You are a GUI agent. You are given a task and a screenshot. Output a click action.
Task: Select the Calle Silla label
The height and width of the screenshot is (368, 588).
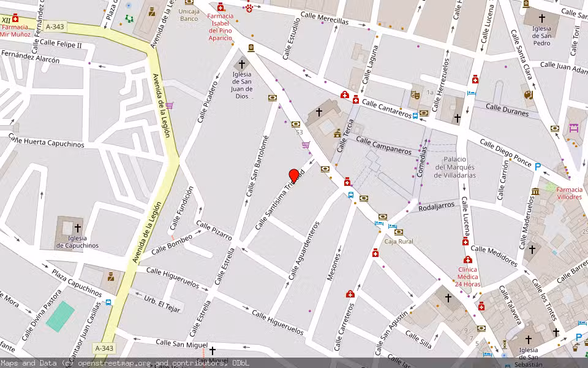point(418,339)
